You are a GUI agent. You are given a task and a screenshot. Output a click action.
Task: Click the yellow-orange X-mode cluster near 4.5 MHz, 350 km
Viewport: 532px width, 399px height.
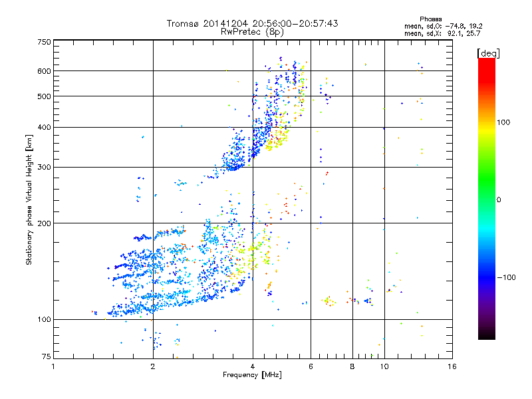[277, 140]
